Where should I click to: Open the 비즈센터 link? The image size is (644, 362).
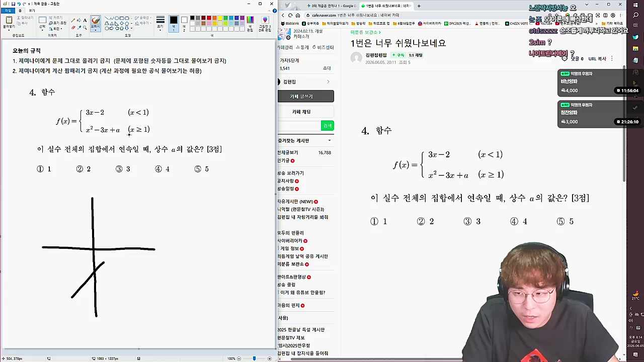tap(323, 47)
